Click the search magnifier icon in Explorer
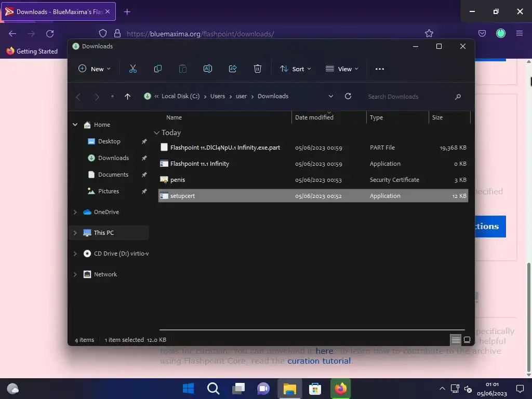 458,97
